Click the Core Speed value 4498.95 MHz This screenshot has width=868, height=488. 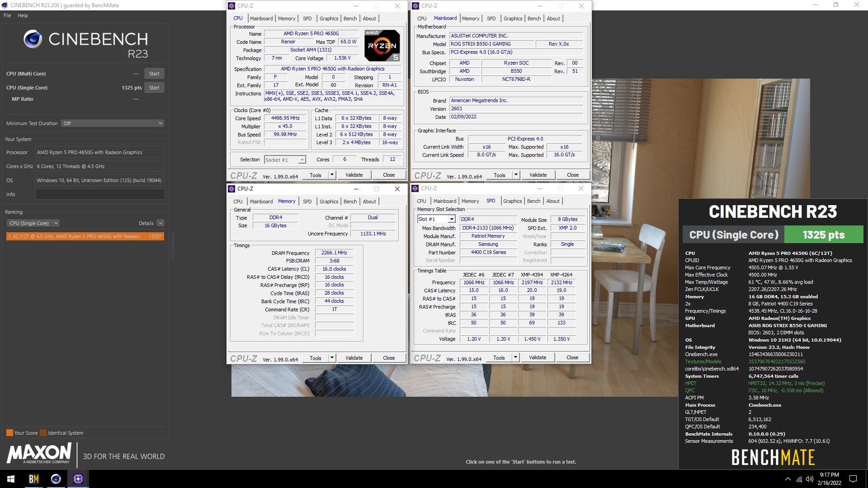coord(285,118)
